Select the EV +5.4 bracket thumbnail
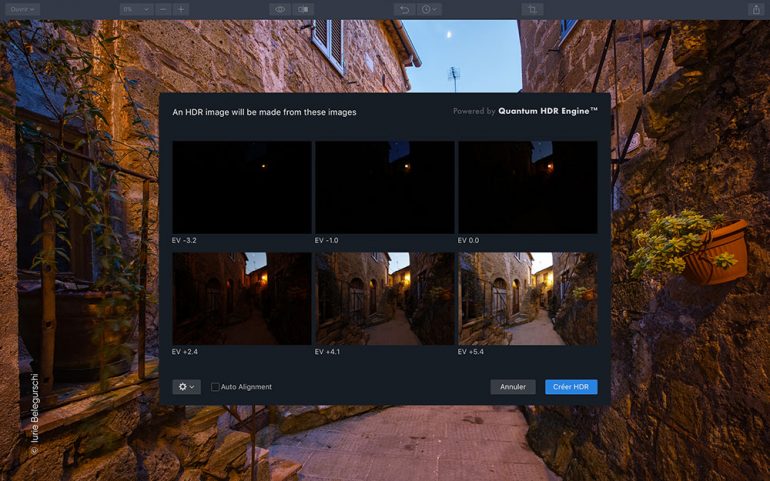 (527, 298)
